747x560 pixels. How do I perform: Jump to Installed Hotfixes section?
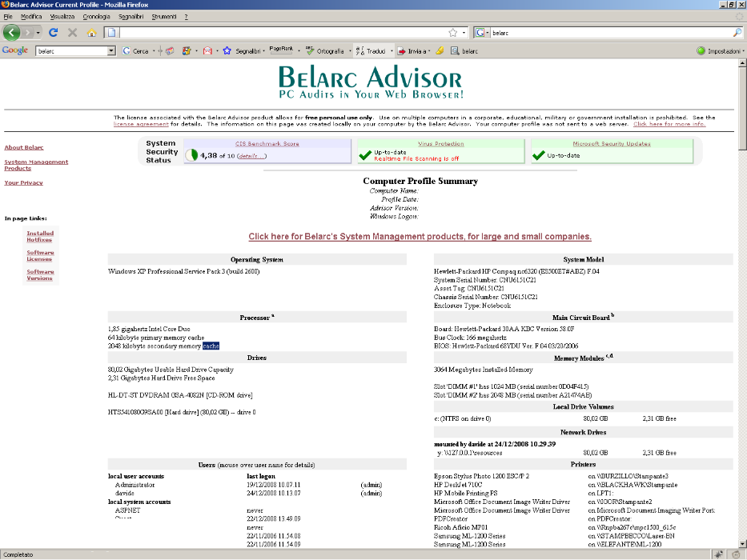point(40,237)
